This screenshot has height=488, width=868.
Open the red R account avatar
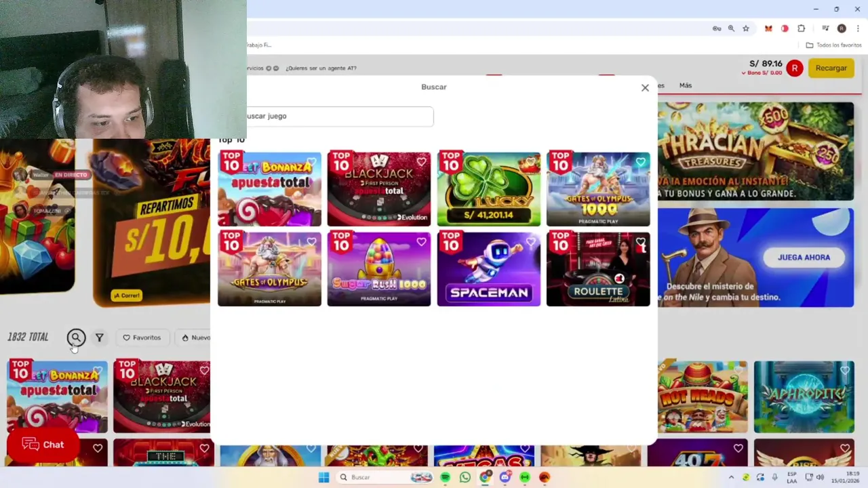point(795,68)
